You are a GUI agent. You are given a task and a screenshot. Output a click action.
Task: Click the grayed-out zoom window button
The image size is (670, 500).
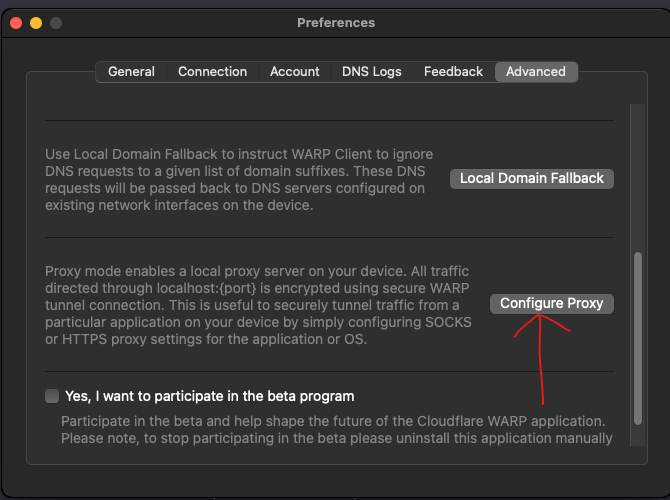click(56, 22)
